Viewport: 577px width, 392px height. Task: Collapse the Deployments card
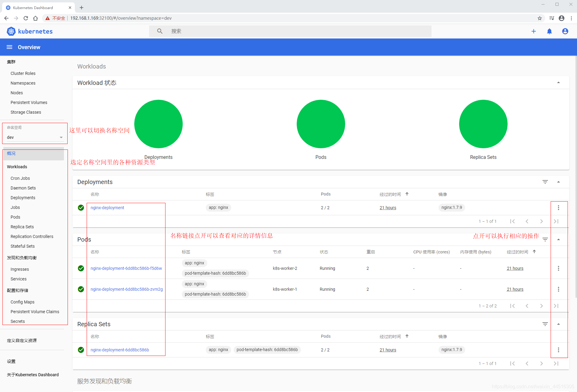(559, 182)
